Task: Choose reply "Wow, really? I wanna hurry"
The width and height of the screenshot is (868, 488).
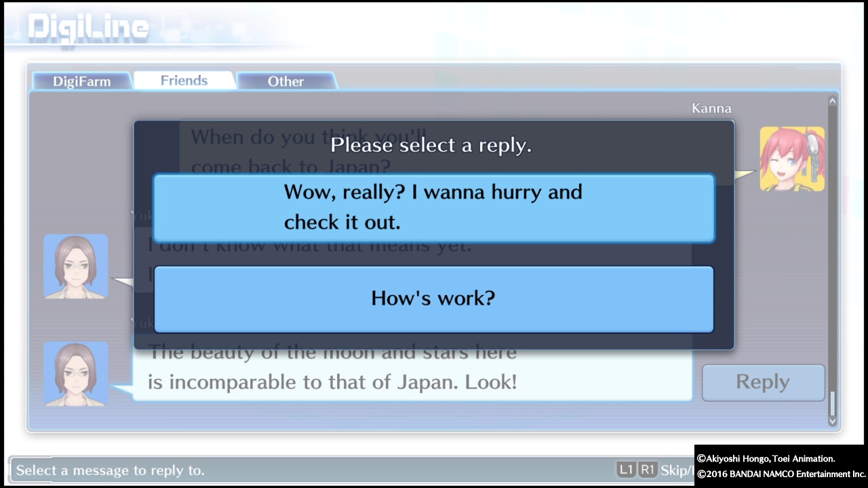Action: pos(434,208)
